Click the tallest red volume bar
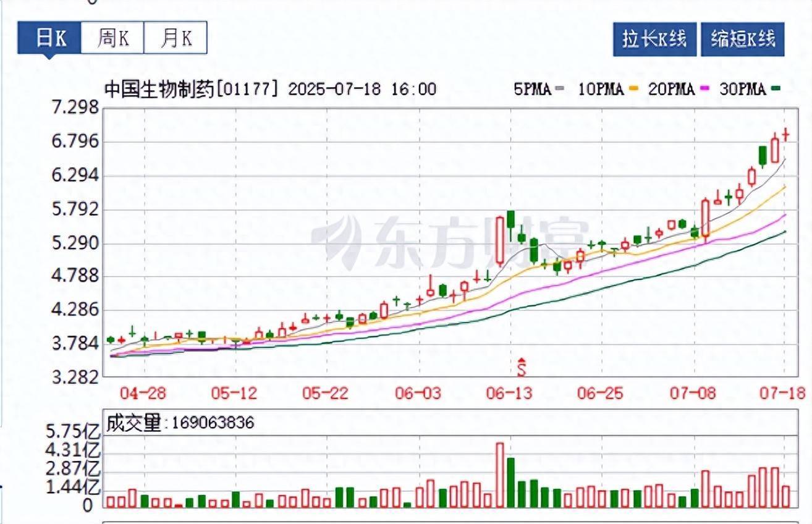Screen dimensions: 812x524 [x=499, y=475]
